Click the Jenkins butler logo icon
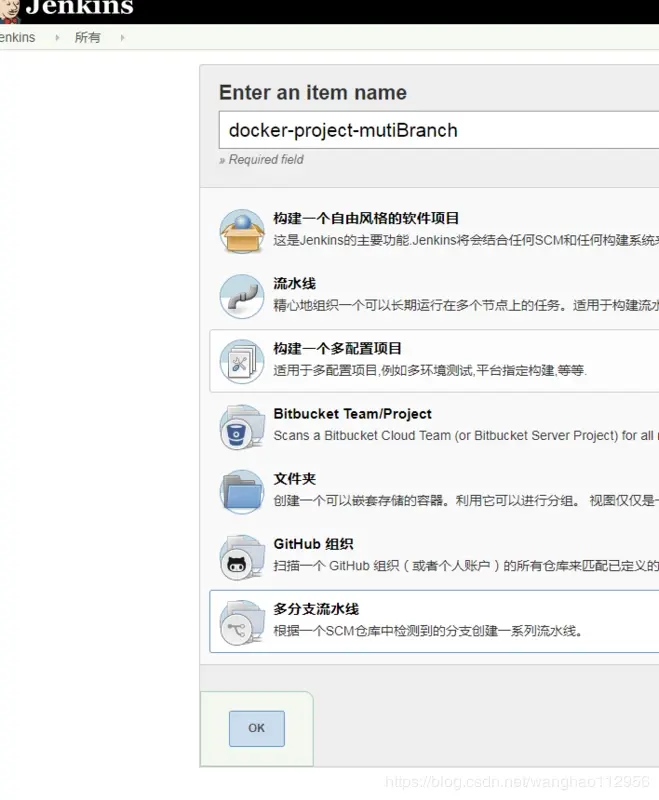The image size is (659, 800). coord(9,11)
